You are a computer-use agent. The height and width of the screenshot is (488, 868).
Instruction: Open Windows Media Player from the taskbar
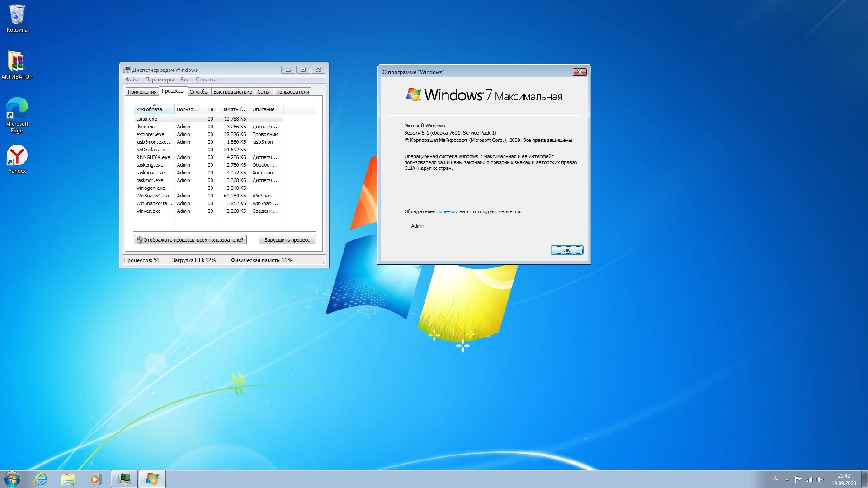(95, 479)
